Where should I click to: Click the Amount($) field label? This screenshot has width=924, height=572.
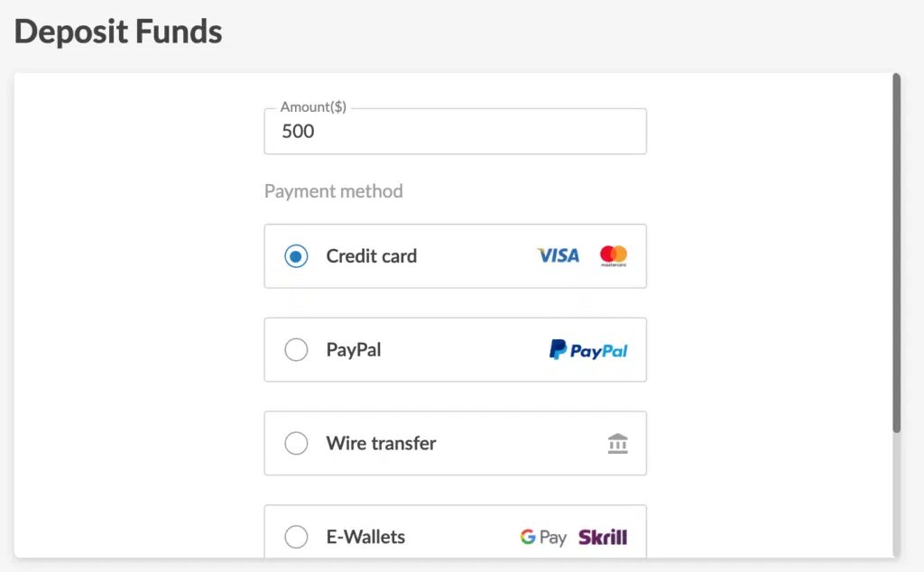pos(313,107)
